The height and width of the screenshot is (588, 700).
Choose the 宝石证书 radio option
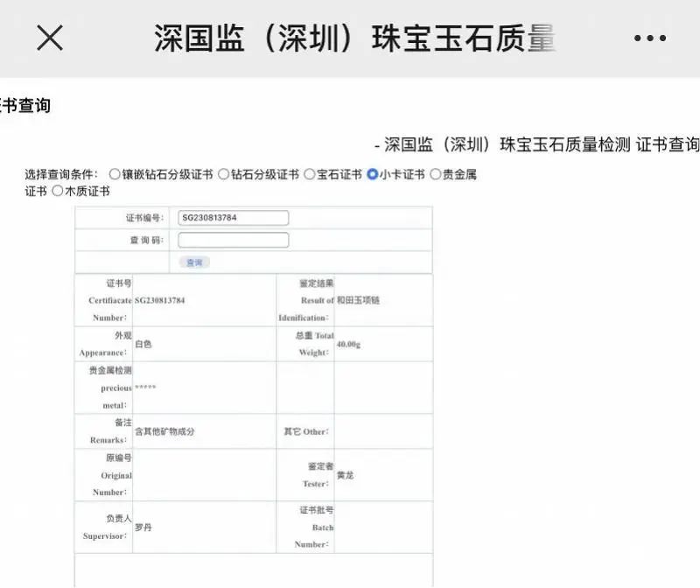[x=309, y=174]
